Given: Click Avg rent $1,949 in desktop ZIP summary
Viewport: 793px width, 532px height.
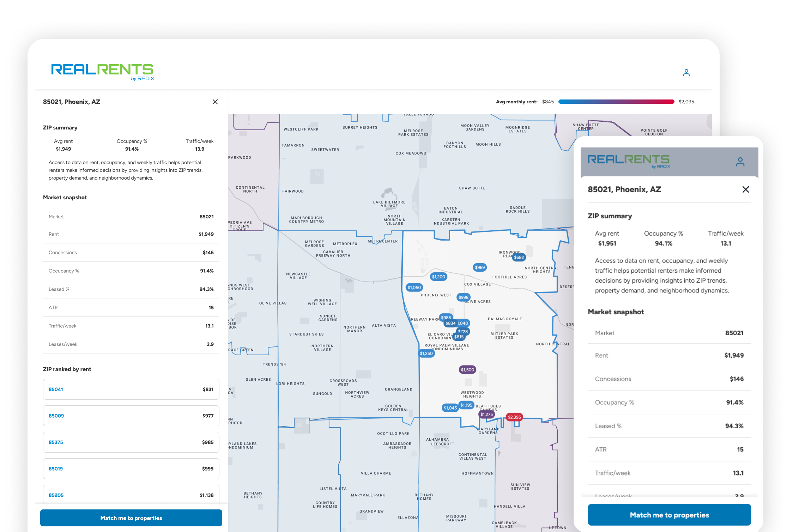Looking at the screenshot, I should click(63, 145).
